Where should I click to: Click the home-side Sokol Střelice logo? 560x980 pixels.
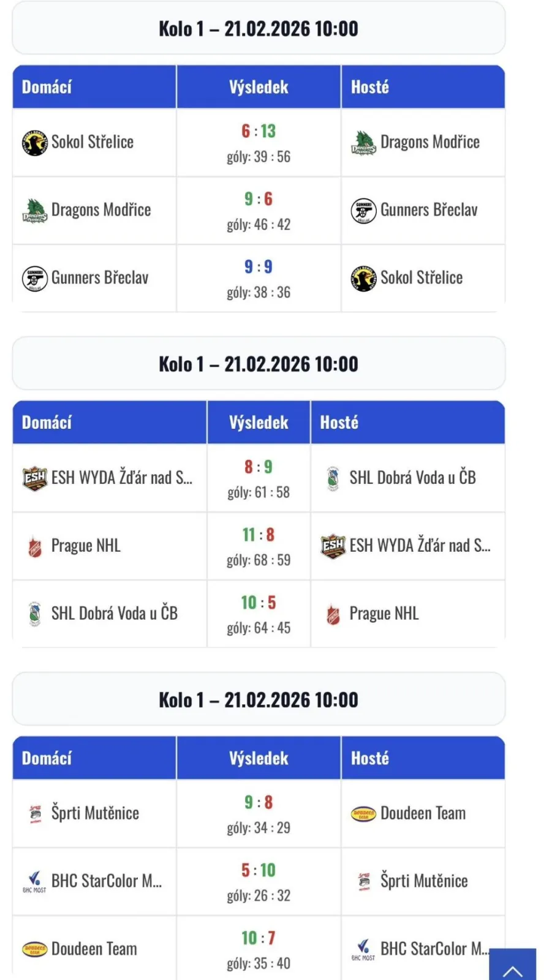(x=35, y=143)
